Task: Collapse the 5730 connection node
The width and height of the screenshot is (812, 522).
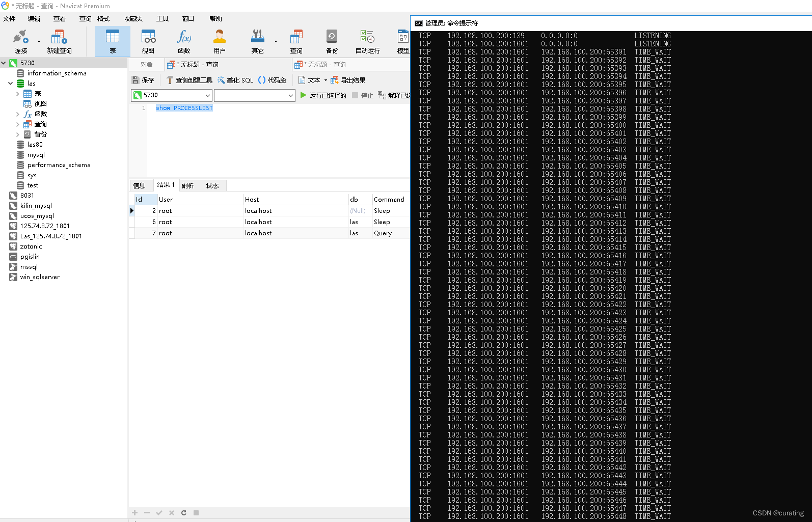Action: tap(4, 63)
